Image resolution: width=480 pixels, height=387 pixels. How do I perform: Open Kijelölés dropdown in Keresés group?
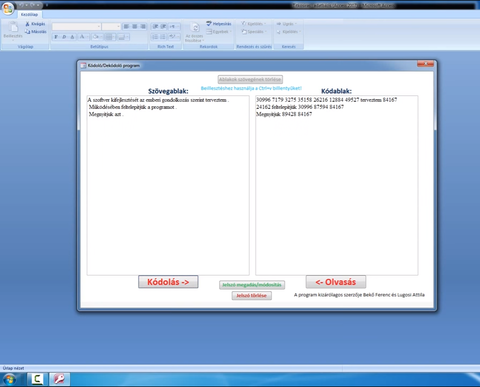288,32
